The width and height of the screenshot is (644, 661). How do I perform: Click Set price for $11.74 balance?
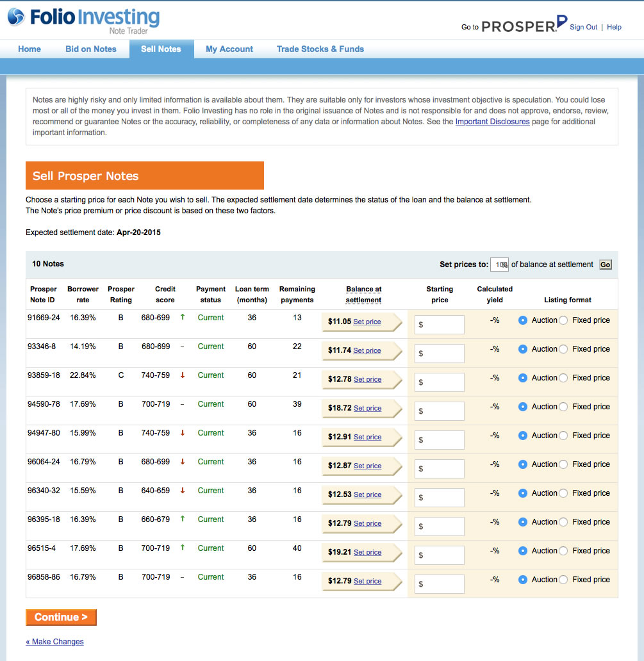tap(367, 350)
